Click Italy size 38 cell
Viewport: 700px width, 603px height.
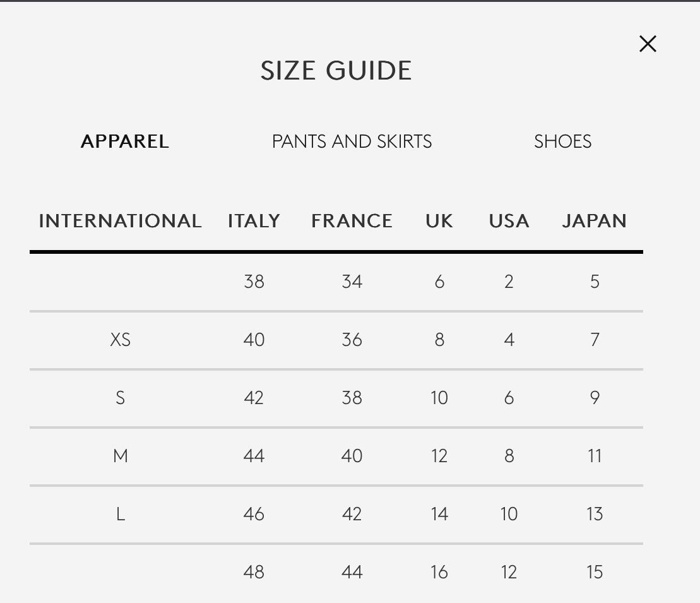point(254,282)
